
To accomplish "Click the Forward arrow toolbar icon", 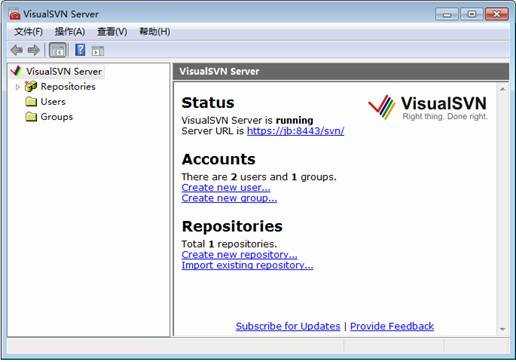I will coord(34,50).
